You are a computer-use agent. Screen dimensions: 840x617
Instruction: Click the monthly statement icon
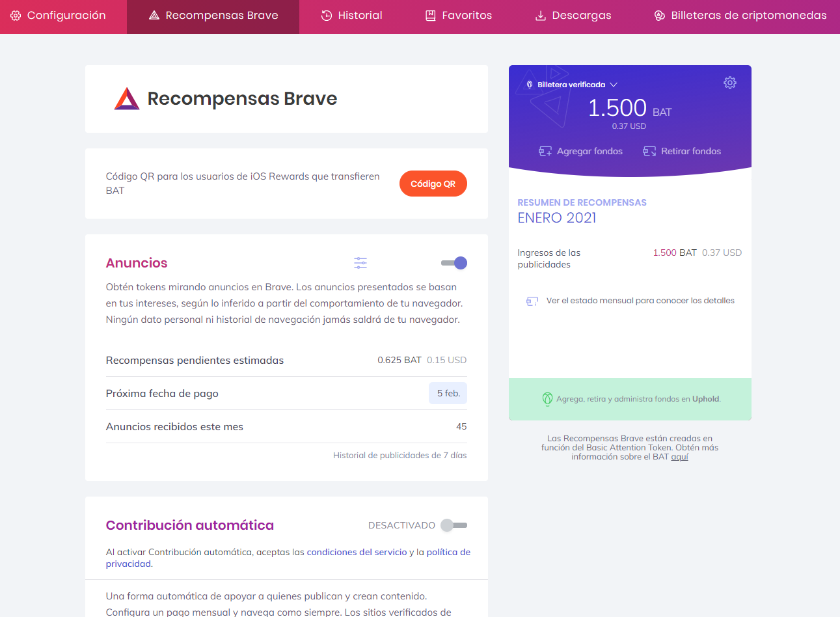click(532, 301)
